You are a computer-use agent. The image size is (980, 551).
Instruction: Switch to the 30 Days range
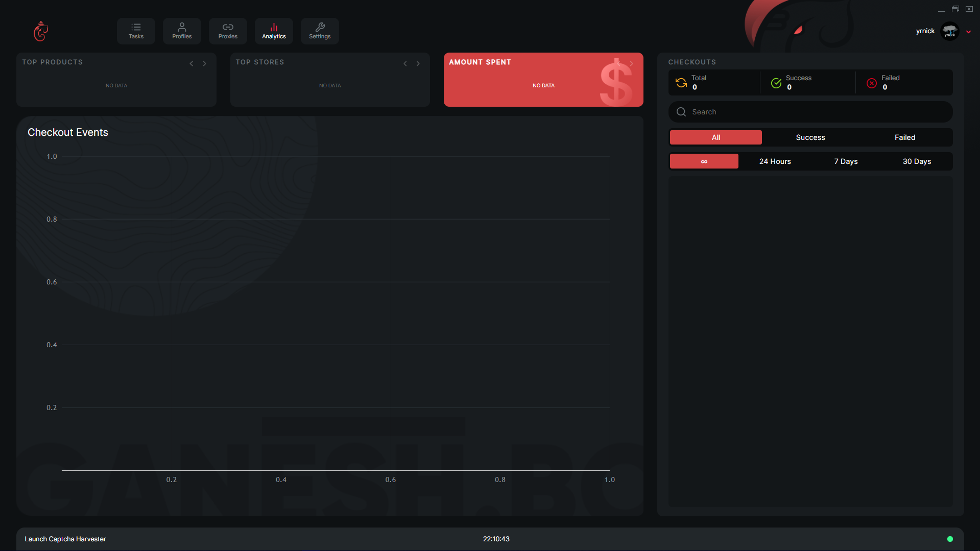click(x=917, y=161)
